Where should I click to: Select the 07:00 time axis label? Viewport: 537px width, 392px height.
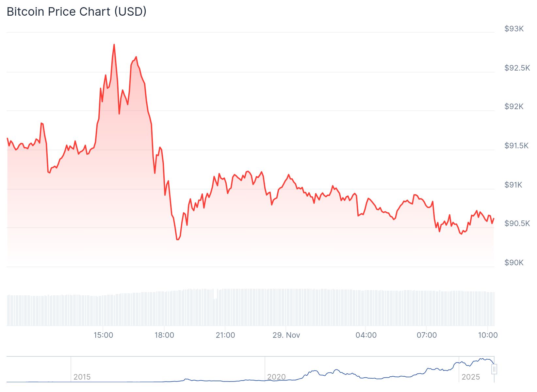427,335
